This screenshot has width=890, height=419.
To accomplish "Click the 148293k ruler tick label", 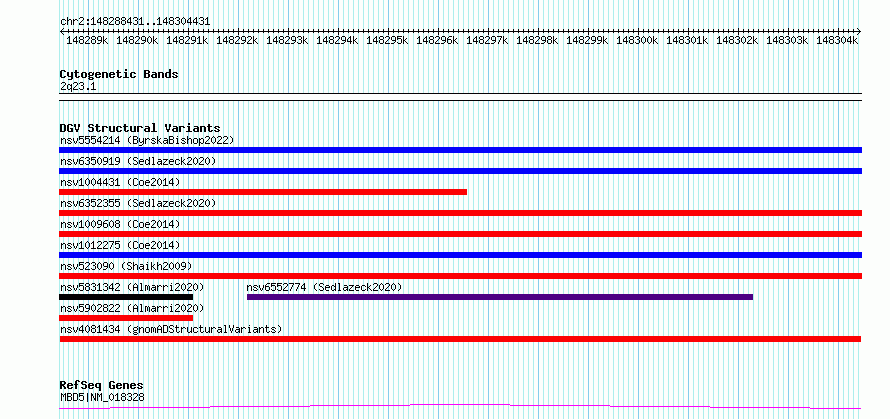I will click(x=287, y=41).
